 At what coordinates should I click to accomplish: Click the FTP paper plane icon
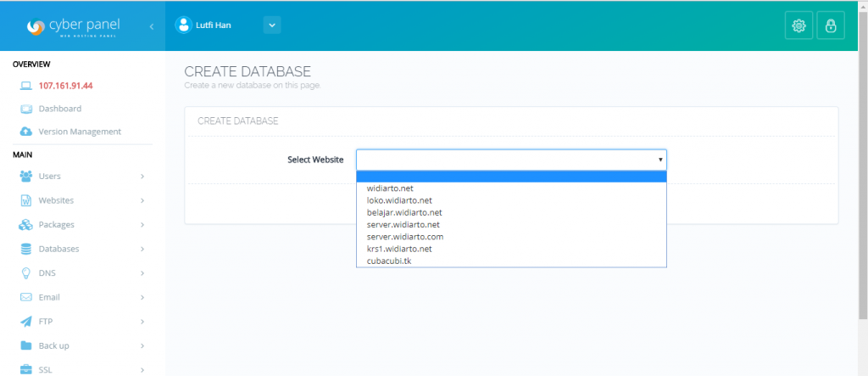[26, 322]
